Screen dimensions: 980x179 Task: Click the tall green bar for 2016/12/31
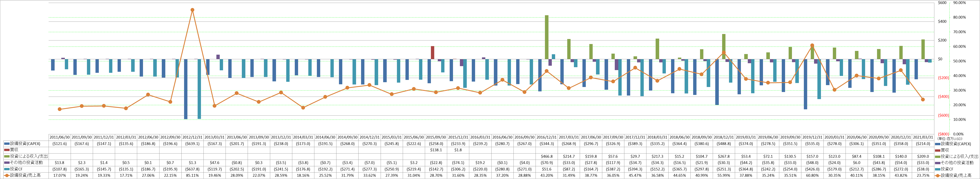point(547,37)
